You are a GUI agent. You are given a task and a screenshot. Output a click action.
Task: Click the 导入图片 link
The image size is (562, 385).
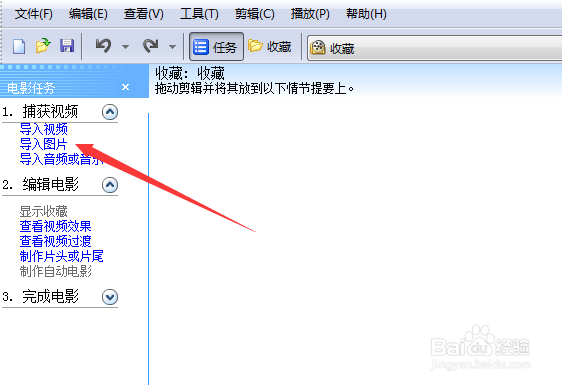pyautogui.click(x=44, y=144)
